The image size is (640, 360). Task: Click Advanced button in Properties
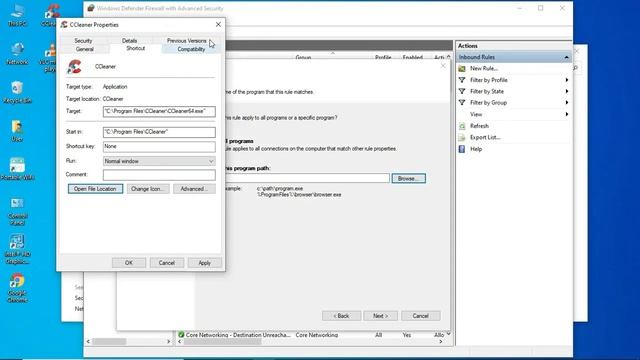(x=194, y=189)
